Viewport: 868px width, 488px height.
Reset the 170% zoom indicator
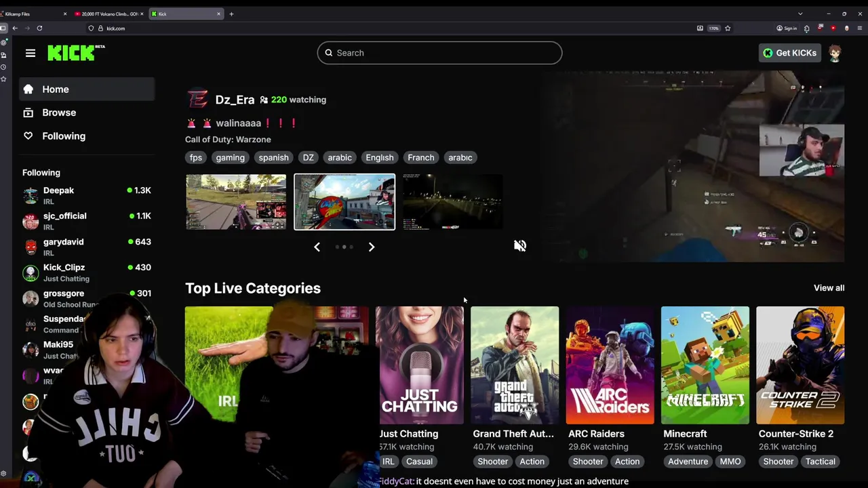tap(713, 28)
